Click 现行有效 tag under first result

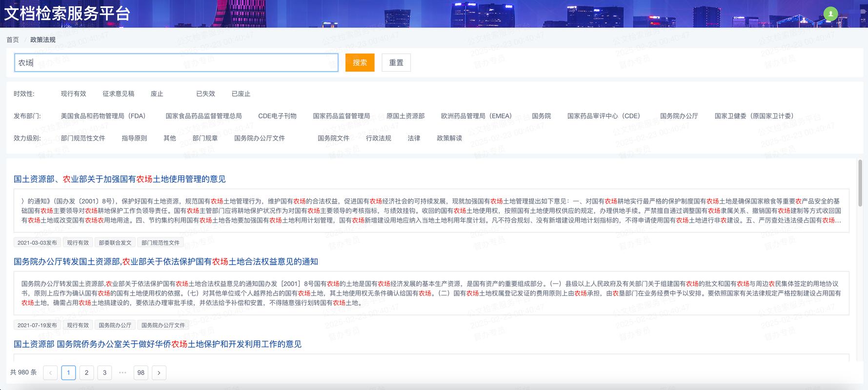point(78,242)
